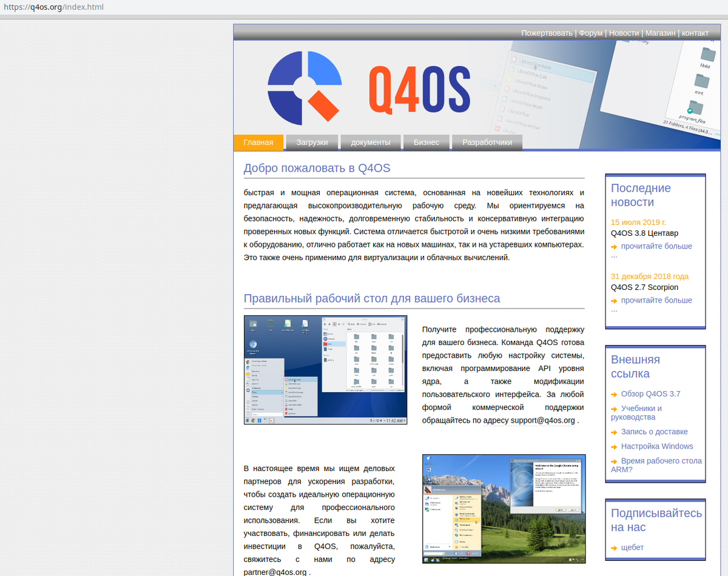This screenshot has width=728, height=576.
Task: Click the arrow icon beside Q4OS 3.8 read more
Action: pos(615,247)
